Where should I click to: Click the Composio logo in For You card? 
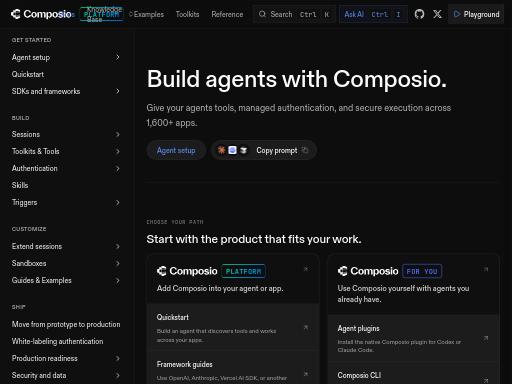pos(368,271)
